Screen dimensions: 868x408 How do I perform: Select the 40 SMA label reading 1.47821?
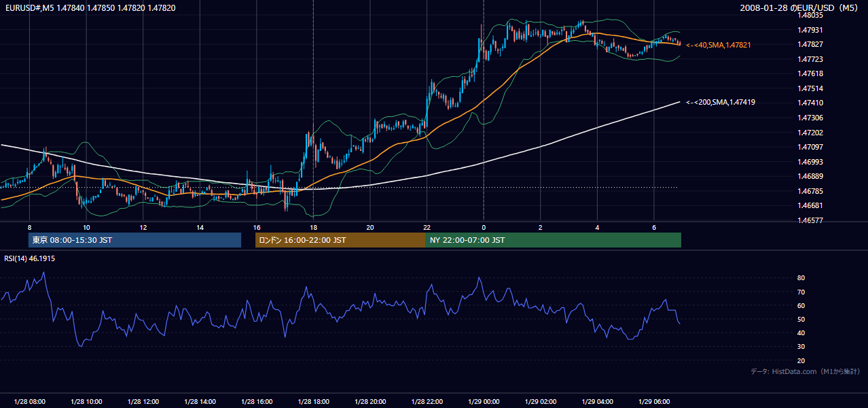[x=719, y=45]
